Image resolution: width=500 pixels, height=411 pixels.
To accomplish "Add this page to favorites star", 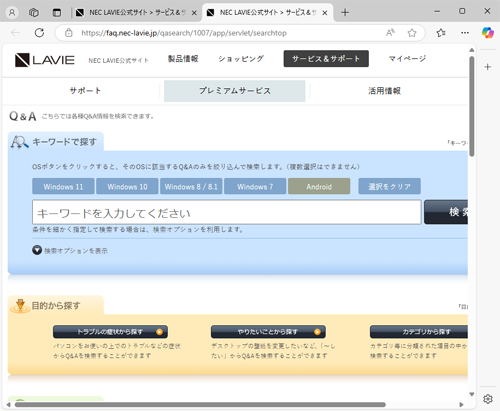I will (412, 33).
